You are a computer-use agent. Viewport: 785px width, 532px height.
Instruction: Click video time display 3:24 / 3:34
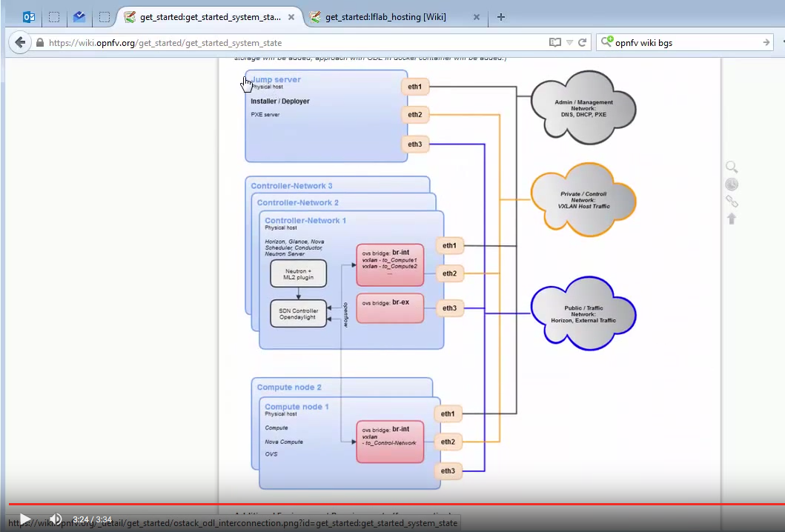(92, 519)
